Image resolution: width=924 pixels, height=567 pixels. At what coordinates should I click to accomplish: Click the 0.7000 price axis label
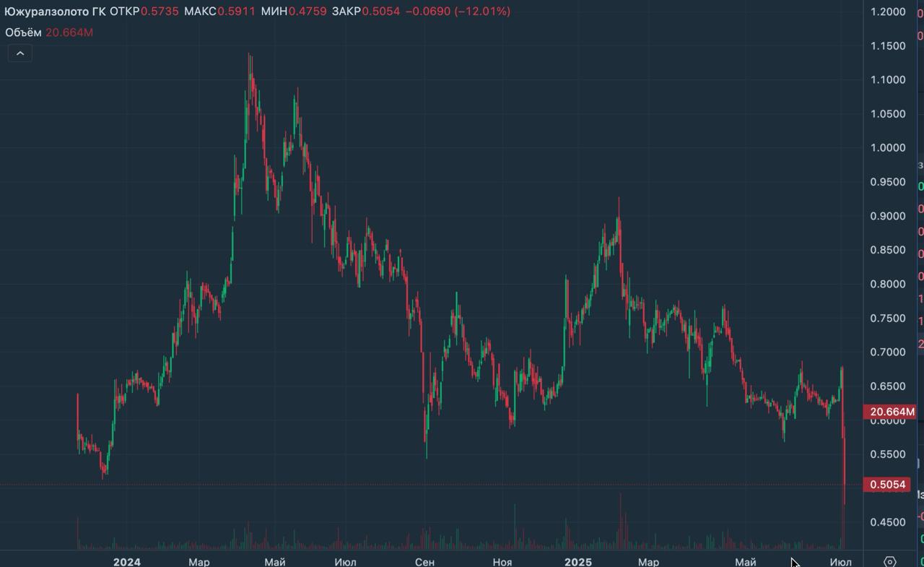(x=888, y=352)
